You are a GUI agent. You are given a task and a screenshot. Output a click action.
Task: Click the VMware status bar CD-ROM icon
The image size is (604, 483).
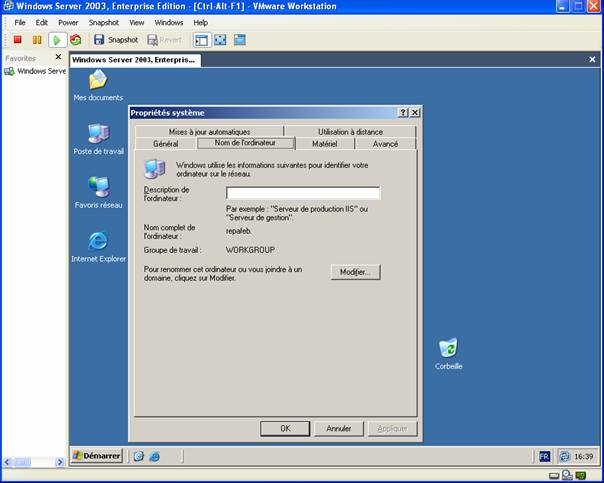[567, 475]
